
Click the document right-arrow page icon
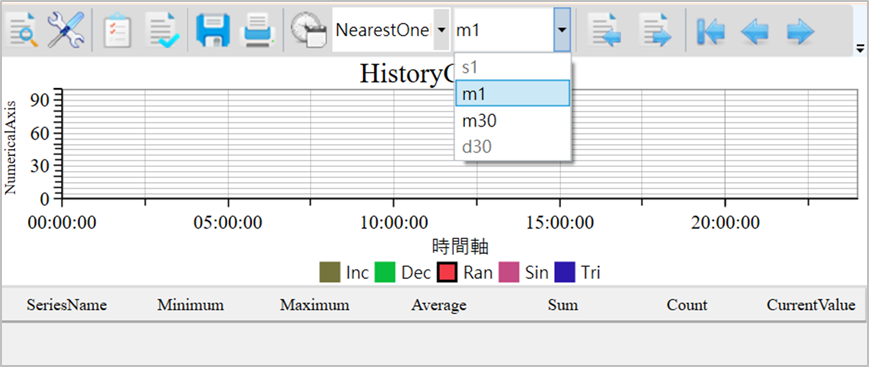[655, 30]
